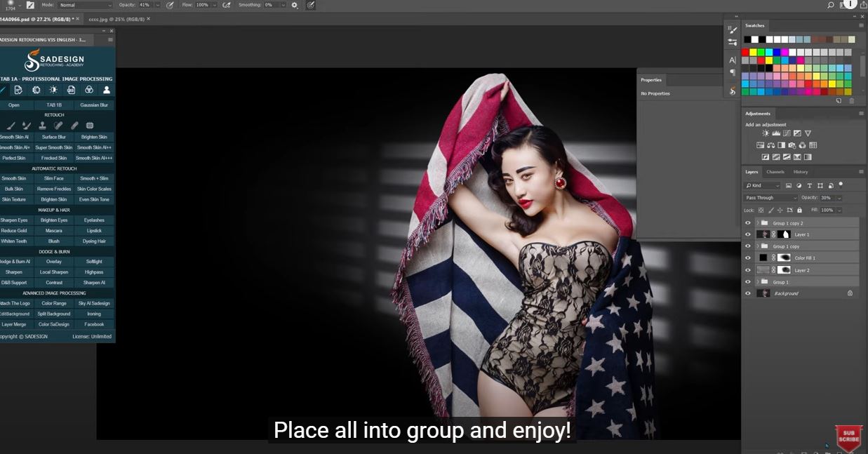
Task: Toggle visibility of Layer 2
Action: tap(748, 270)
